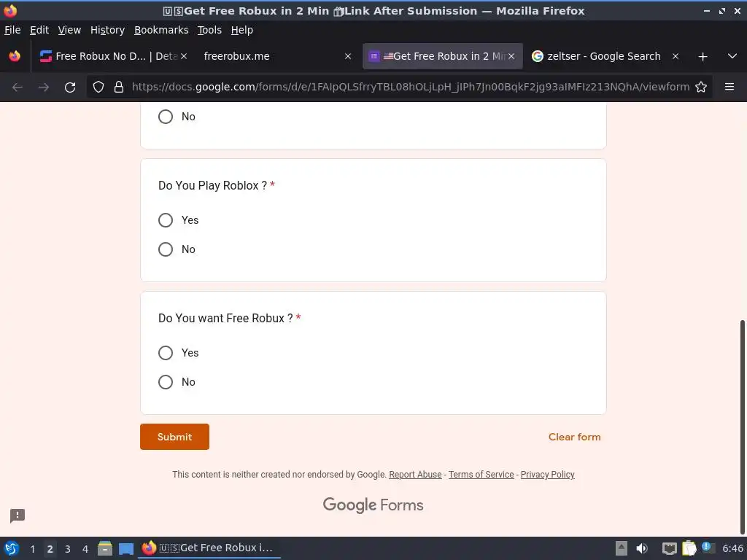Close the zeltser Google Search tab

coord(675,56)
